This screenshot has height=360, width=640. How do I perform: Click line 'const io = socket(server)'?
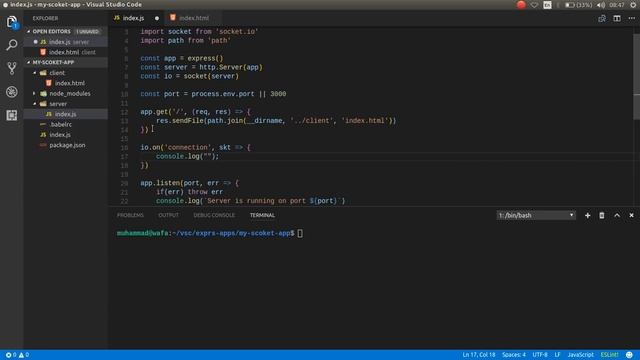189,76
